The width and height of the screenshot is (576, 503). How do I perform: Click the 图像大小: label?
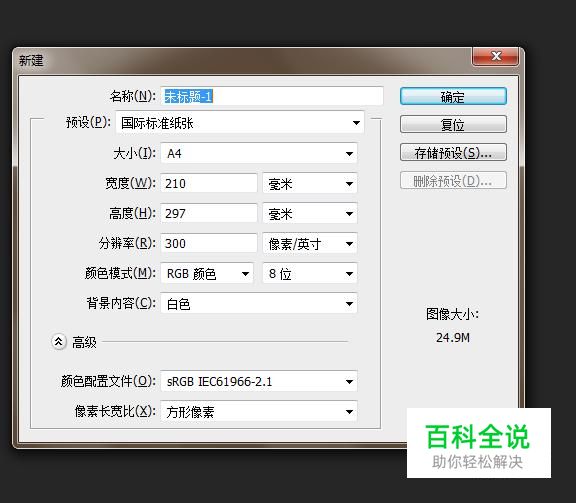[x=452, y=314]
